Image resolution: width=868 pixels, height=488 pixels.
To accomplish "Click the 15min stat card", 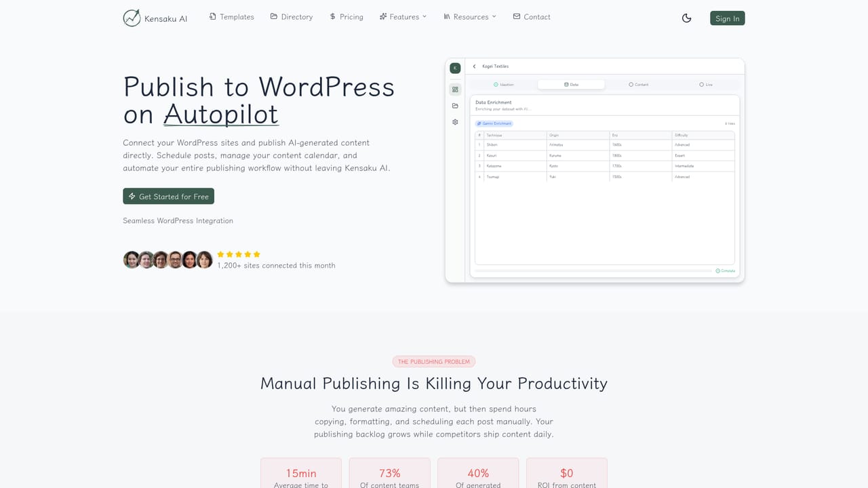I will click(301, 473).
